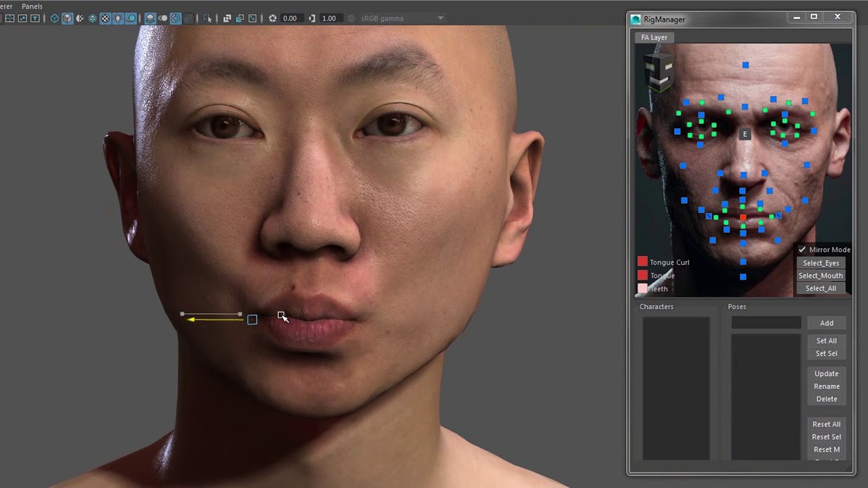Click inside the Characters list box
The image size is (868, 488).
676,388
